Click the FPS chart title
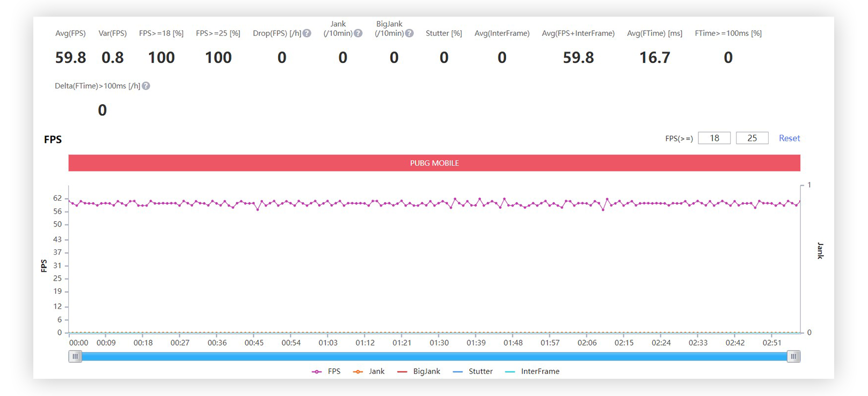 point(53,140)
